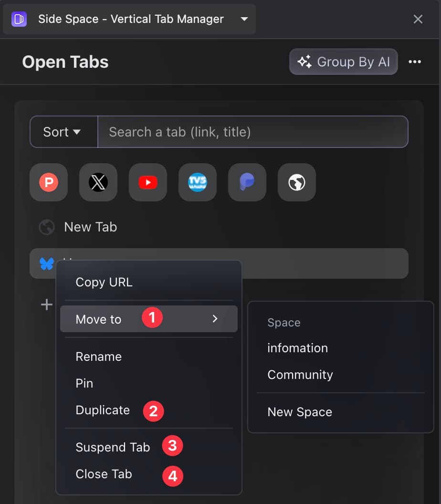The image size is (441, 504).
Task: Open the Pinterest pinned tab icon
Action: click(48, 182)
